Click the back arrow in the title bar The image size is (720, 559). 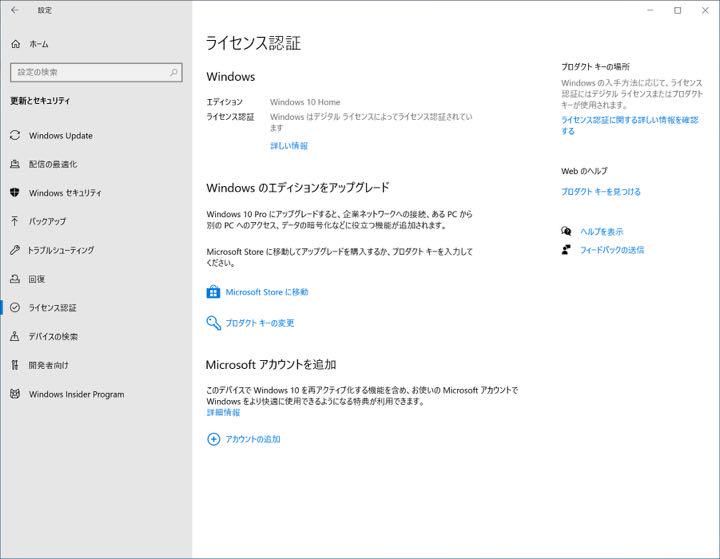[x=15, y=10]
